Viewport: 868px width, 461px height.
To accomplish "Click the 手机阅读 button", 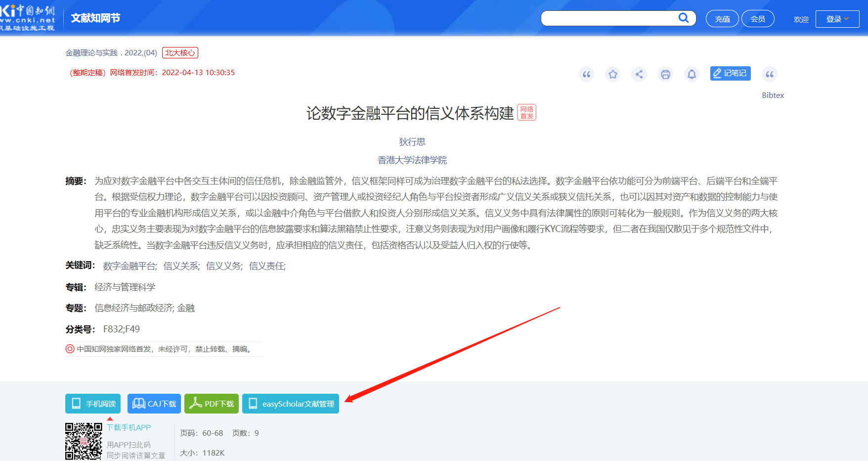I will pos(93,404).
